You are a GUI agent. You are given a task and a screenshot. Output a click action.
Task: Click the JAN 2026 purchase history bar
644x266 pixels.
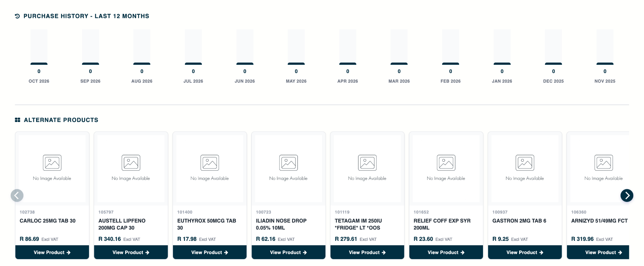(x=502, y=47)
